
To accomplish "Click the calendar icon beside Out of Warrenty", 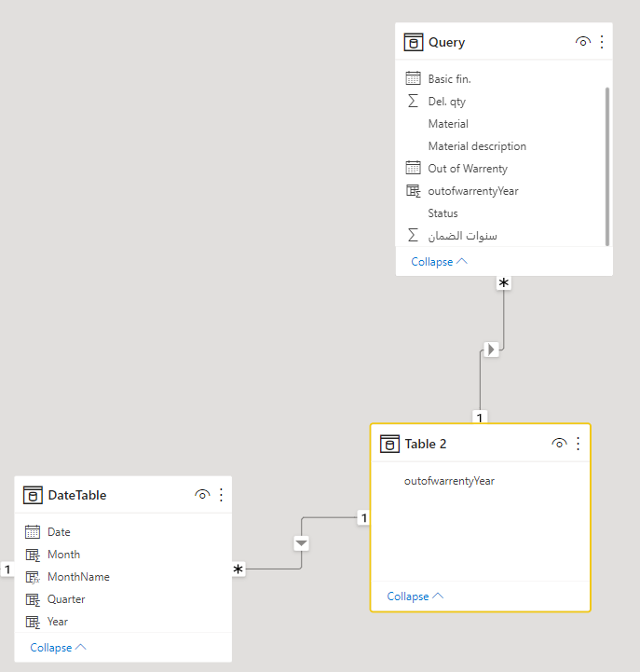I will pyautogui.click(x=413, y=168).
